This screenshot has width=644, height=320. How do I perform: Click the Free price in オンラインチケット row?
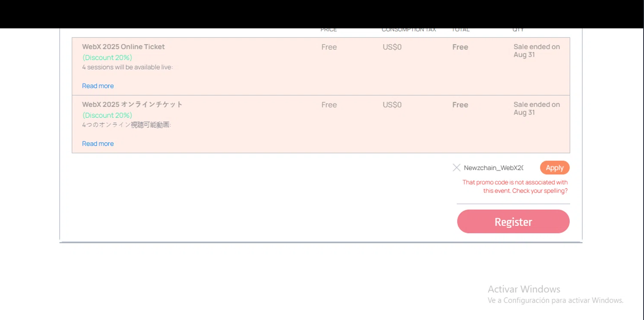pos(329,105)
